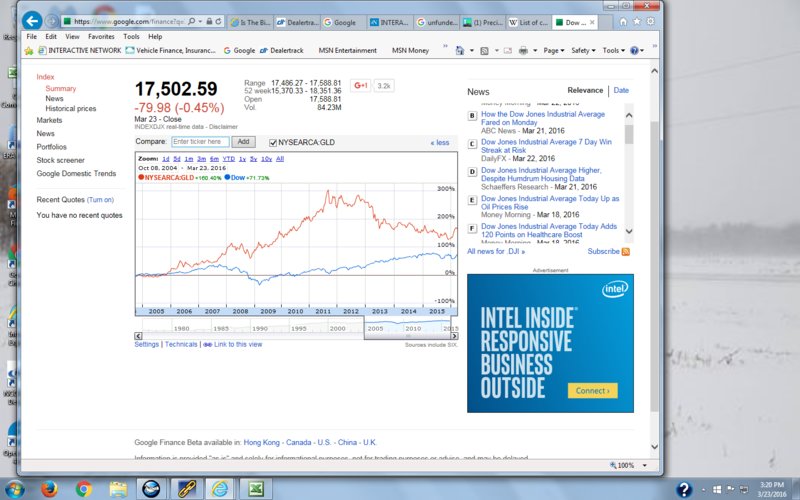Screen dimensions: 800x500
Task: Click Add to Favorites bar star icon
Action: tap(29, 51)
